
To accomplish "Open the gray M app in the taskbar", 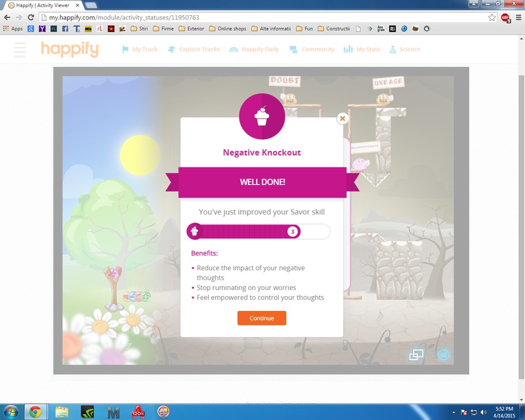I will tap(113, 412).
